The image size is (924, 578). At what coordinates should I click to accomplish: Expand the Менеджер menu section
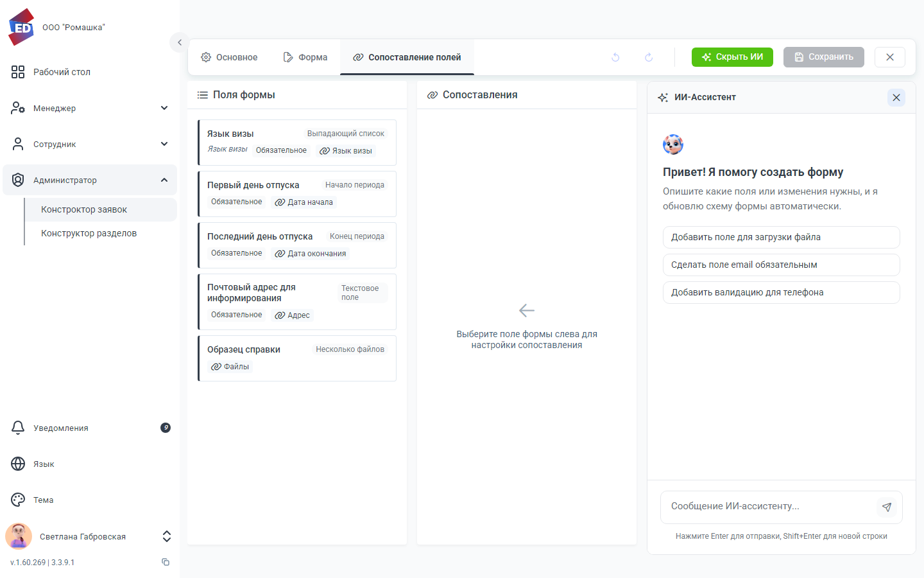point(90,108)
